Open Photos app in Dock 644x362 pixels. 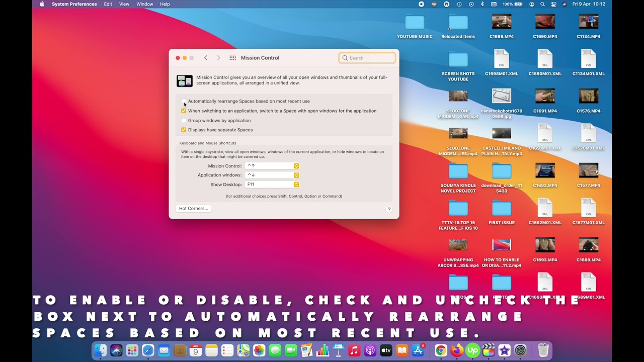pos(259,350)
